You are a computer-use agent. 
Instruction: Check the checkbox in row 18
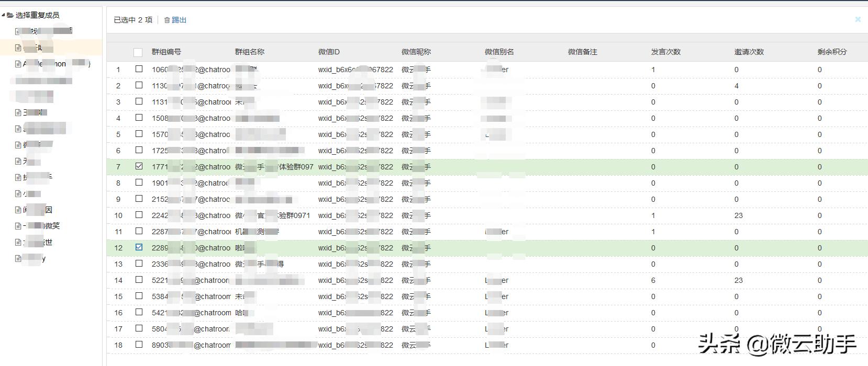coord(139,345)
